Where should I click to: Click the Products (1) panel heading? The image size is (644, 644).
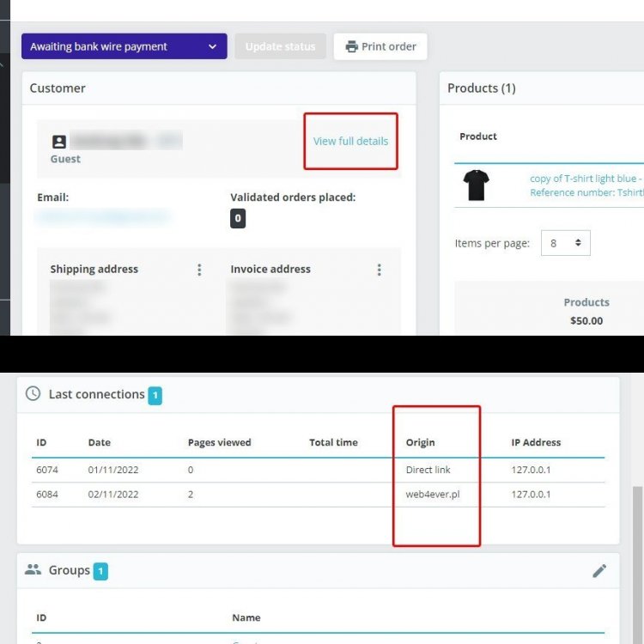click(482, 88)
